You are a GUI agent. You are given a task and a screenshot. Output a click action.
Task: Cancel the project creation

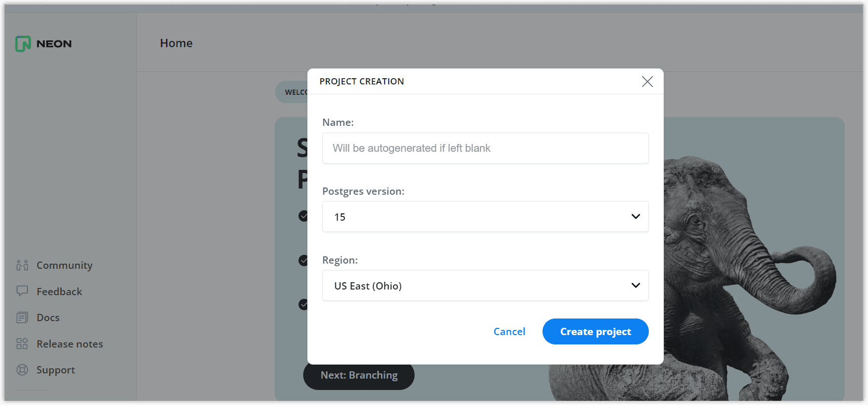click(509, 331)
